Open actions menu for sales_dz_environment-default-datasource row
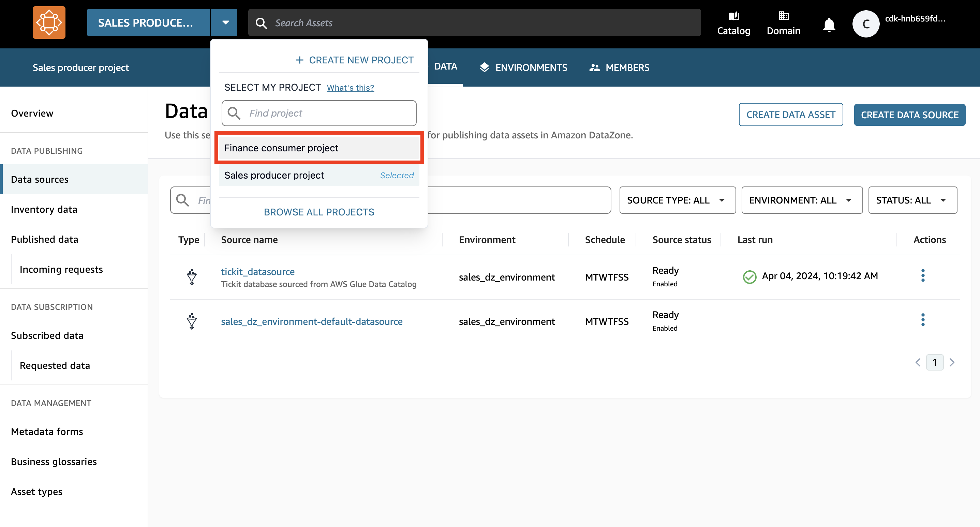The image size is (980, 527). (x=923, y=320)
